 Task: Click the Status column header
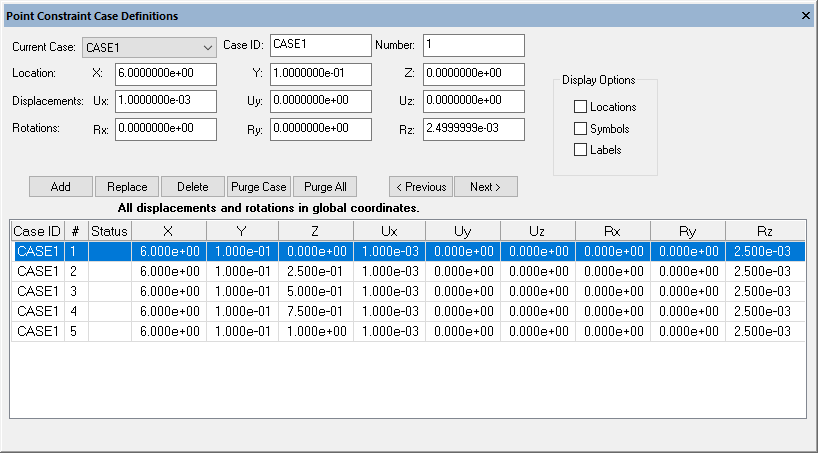(x=109, y=232)
